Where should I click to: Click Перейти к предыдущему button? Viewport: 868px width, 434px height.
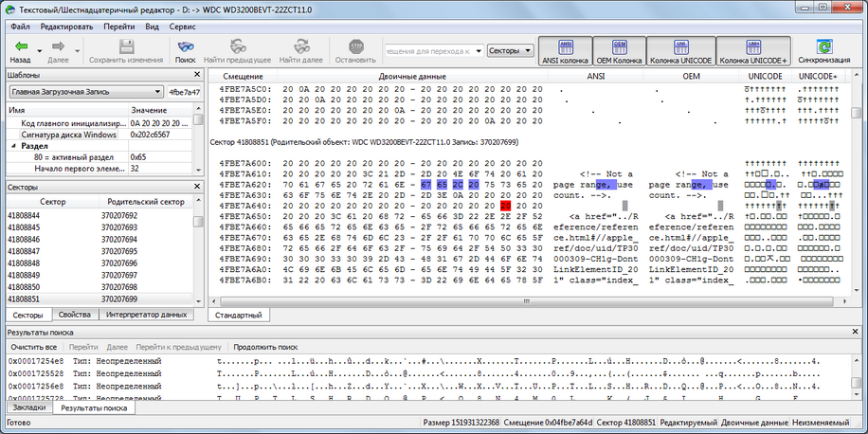tap(179, 347)
